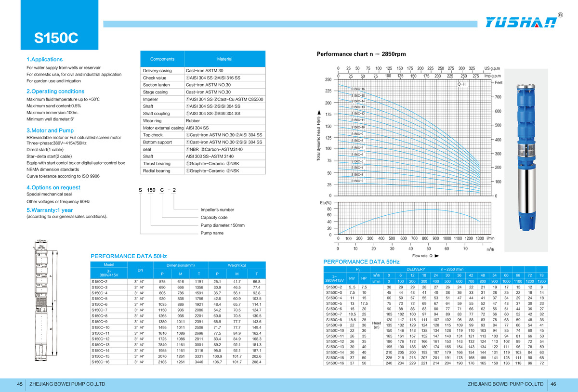Click company name in right page footer
This screenshot has width=578, height=392.
click(x=506, y=384)
